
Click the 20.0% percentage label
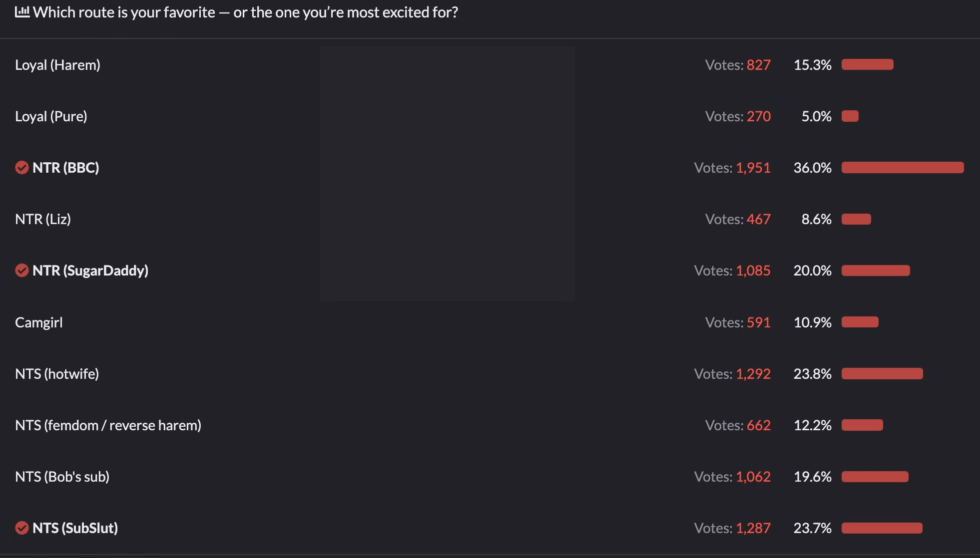812,271
